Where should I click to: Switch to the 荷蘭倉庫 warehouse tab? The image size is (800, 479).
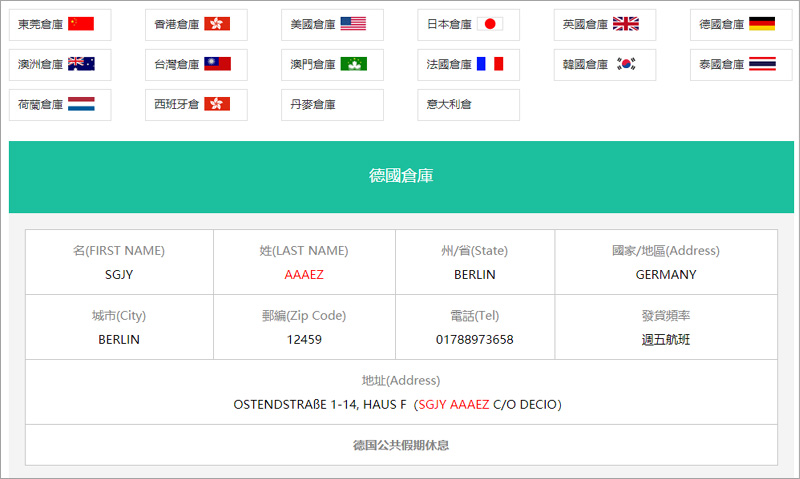[x=60, y=104]
